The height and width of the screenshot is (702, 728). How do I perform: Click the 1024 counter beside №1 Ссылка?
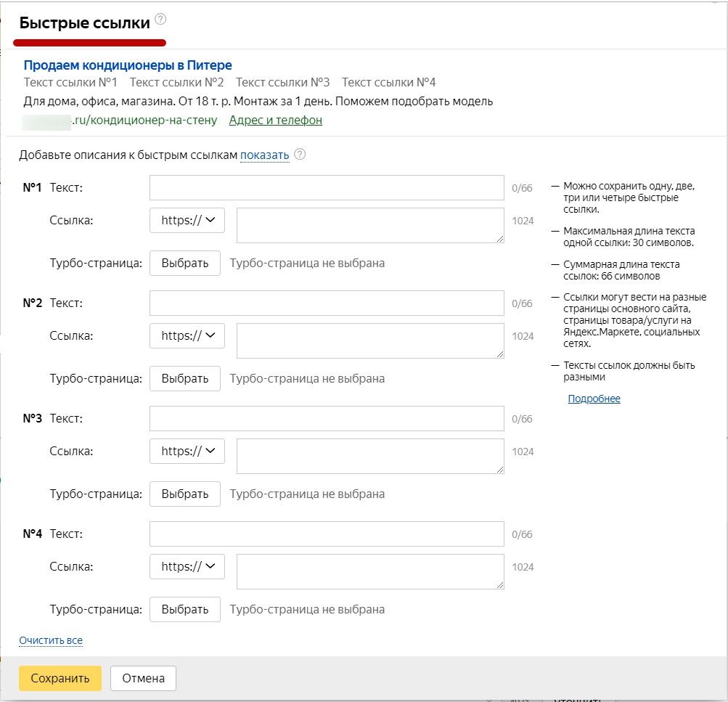(523, 221)
